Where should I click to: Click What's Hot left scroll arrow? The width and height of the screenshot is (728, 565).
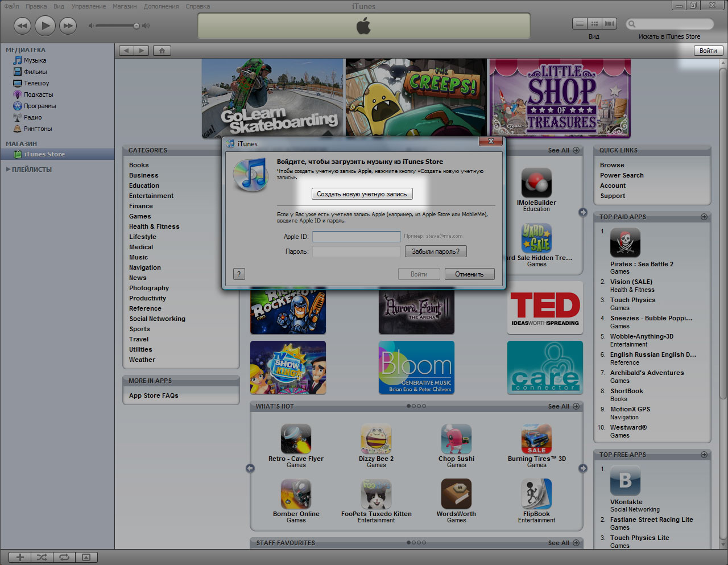point(250,468)
